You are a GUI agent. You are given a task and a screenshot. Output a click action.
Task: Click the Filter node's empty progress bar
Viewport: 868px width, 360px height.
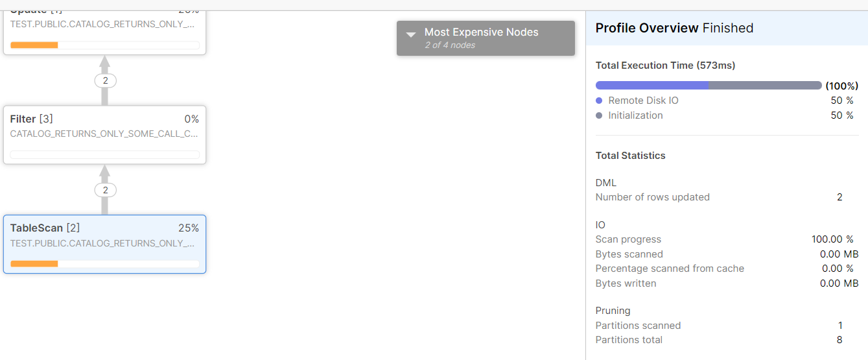click(x=104, y=154)
